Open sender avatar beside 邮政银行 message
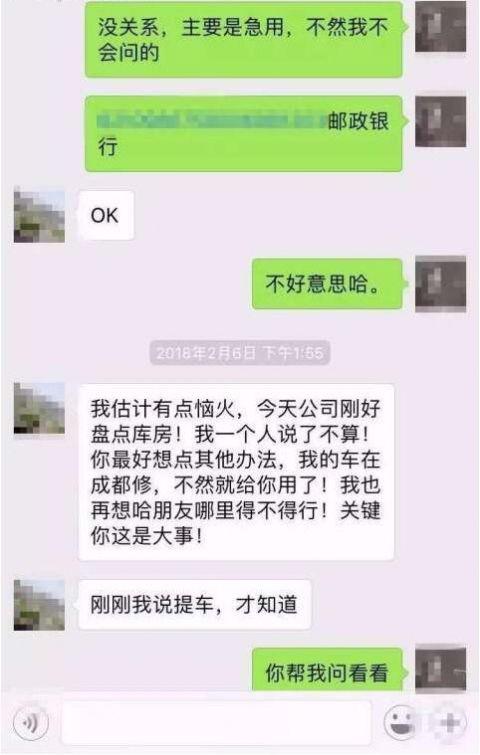Screen dimensions: 480x755 pos(441,121)
